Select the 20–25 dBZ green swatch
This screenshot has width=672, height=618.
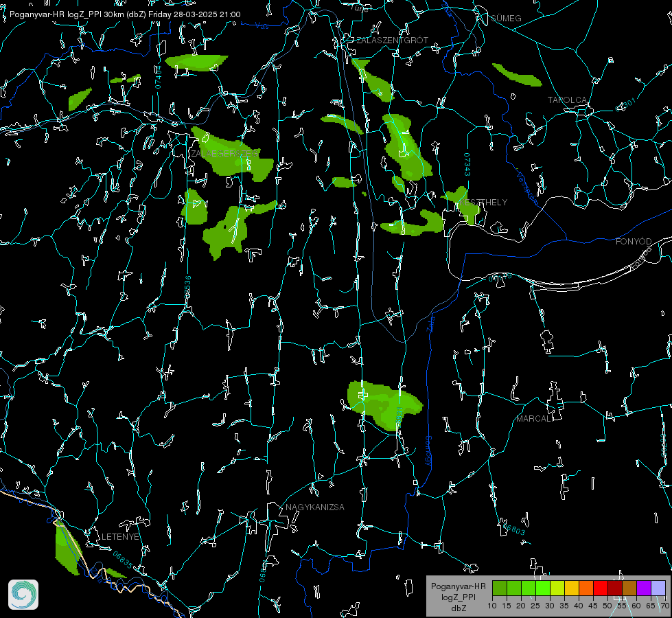(529, 588)
